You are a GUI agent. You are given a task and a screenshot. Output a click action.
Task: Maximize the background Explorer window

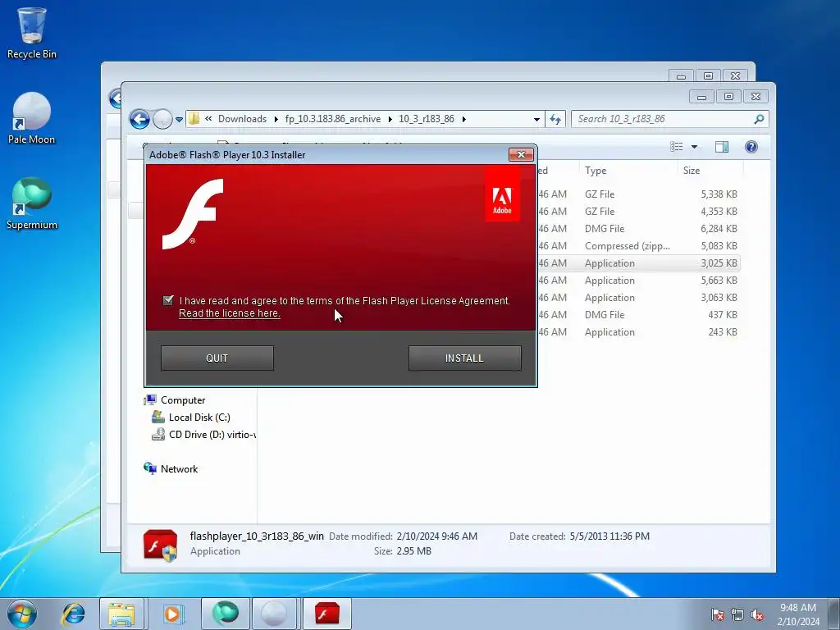coord(708,76)
